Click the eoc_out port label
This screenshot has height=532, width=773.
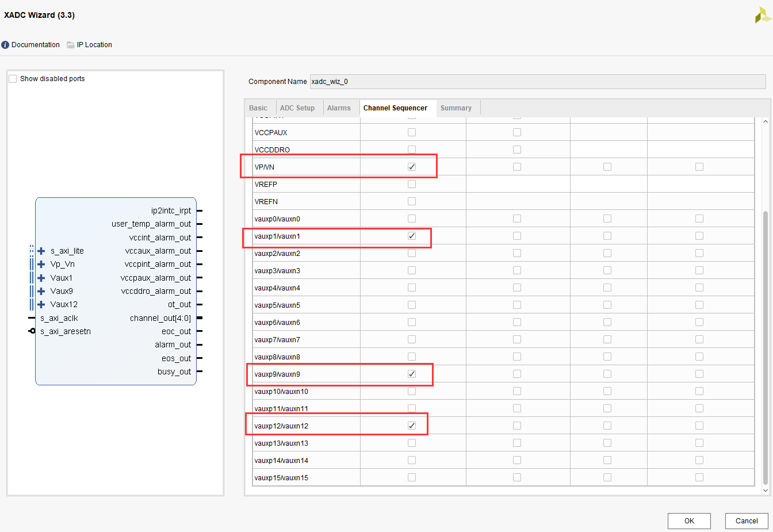[x=176, y=331]
